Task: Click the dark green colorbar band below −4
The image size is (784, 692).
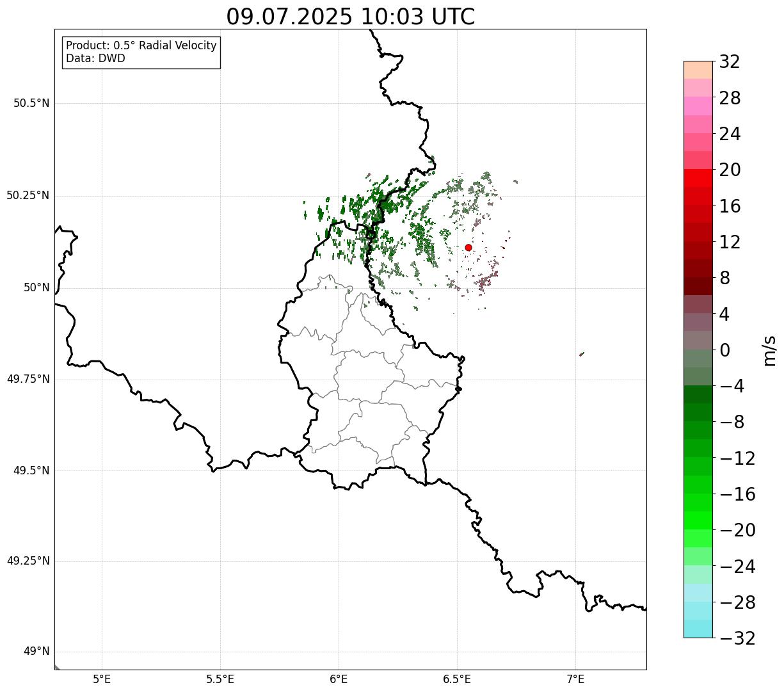Action: 698,394
